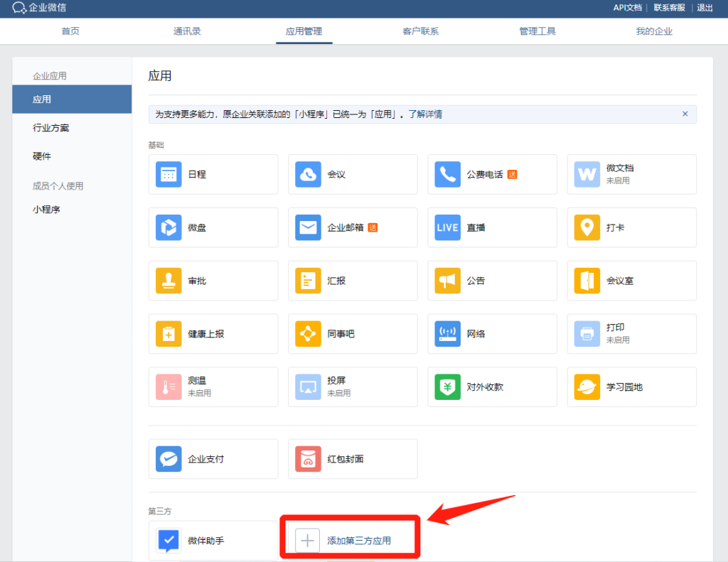Click the 对外收款 label text
Screen dimensions: 728x562
(485, 387)
